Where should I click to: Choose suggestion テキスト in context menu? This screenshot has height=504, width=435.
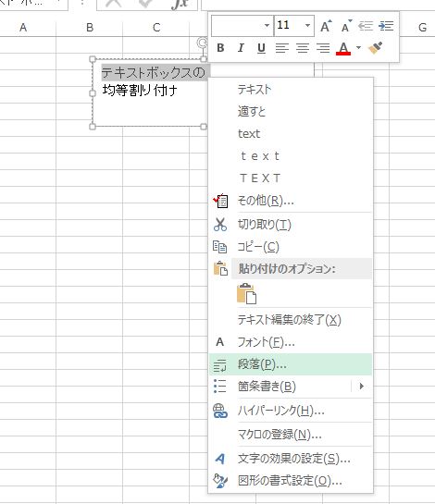[291, 89]
